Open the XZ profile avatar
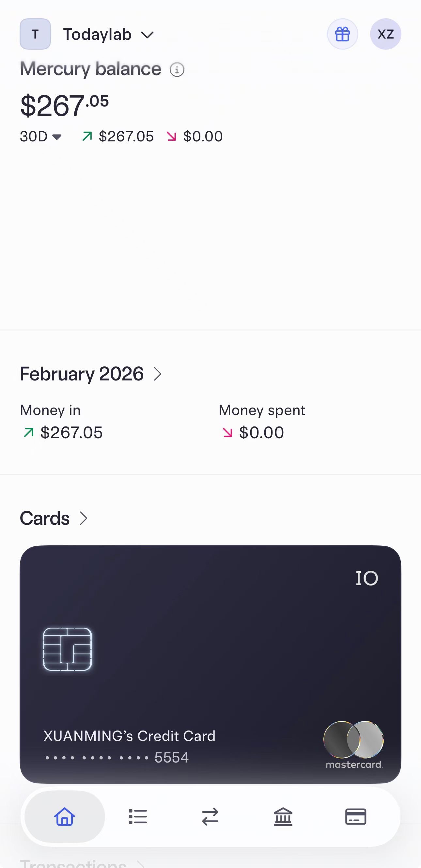The height and width of the screenshot is (868, 421). [385, 34]
